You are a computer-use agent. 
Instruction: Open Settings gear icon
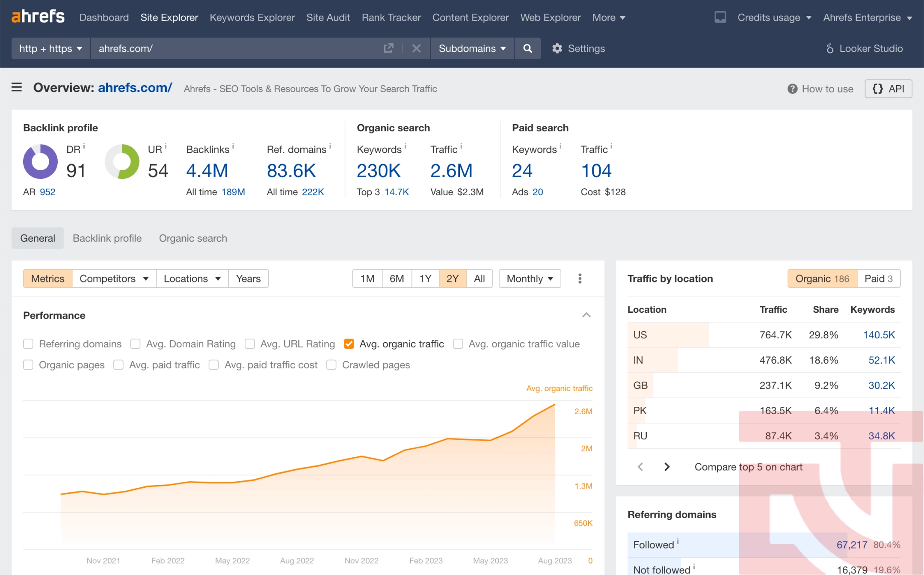click(557, 48)
